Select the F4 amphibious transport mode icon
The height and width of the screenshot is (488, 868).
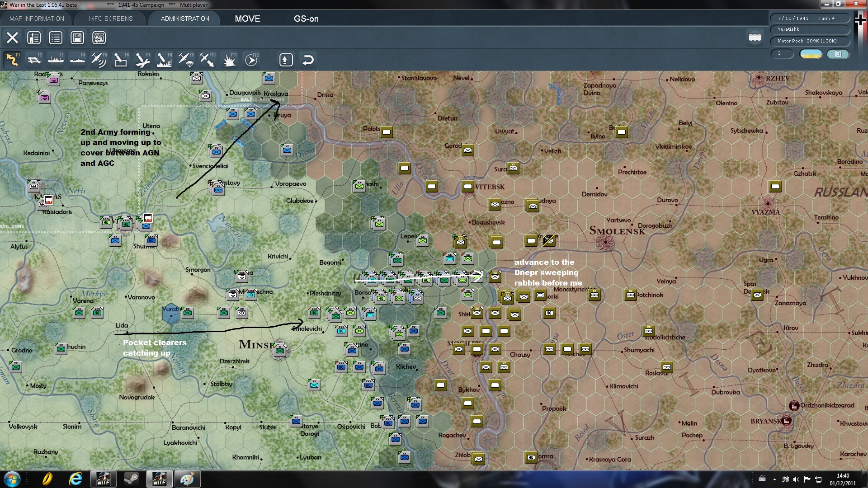click(78, 60)
